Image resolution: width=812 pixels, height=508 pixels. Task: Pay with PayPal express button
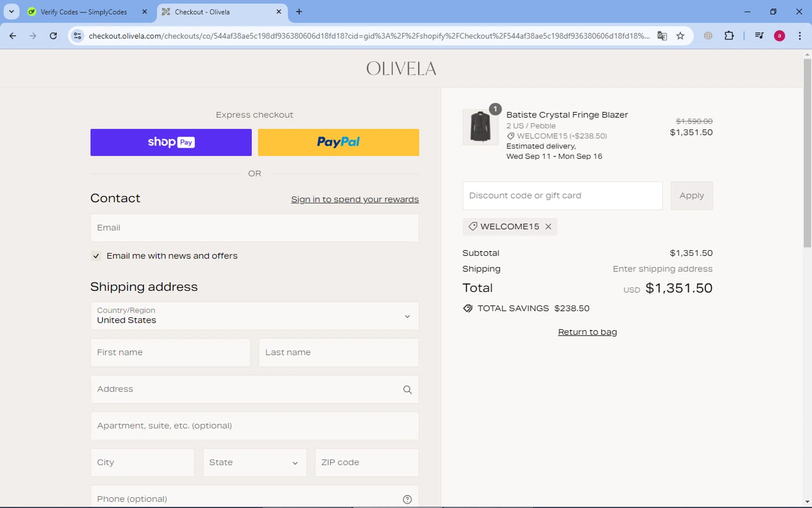click(x=338, y=142)
